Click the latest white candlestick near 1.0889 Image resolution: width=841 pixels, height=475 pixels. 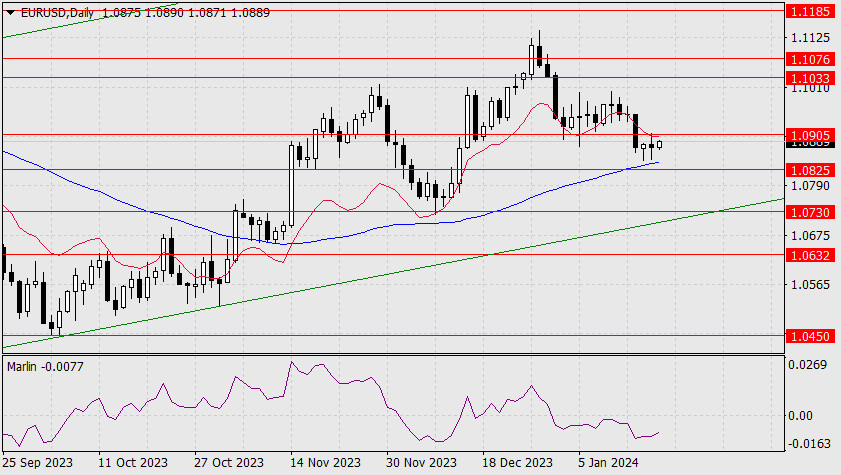[659, 144]
